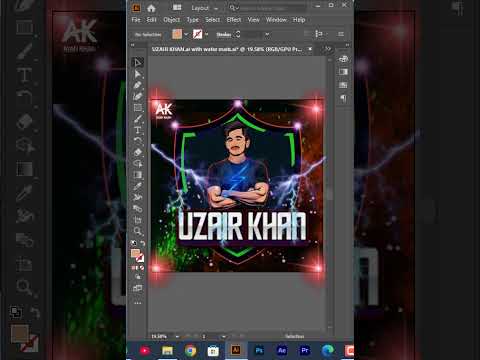Open the File menu
Viewport: 480px width, 360px height.
(x=136, y=20)
